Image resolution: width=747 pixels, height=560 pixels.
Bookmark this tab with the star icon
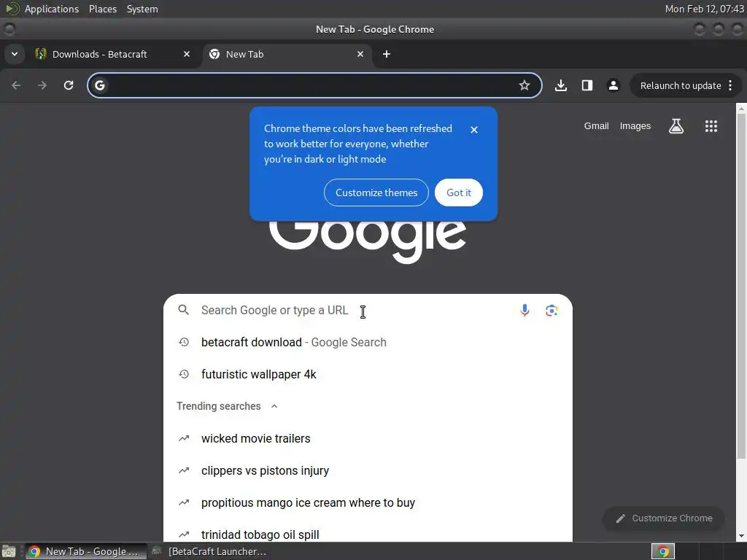[x=524, y=85]
